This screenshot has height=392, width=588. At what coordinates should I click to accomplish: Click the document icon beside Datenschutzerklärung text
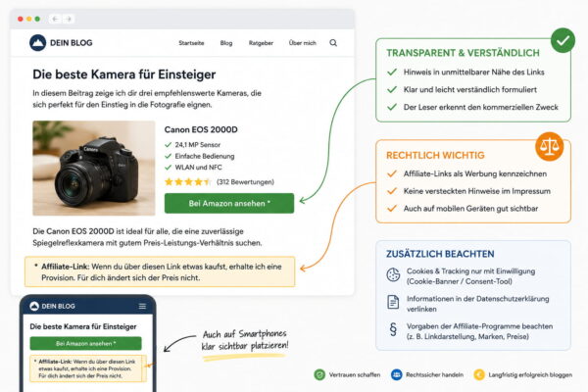pos(393,302)
